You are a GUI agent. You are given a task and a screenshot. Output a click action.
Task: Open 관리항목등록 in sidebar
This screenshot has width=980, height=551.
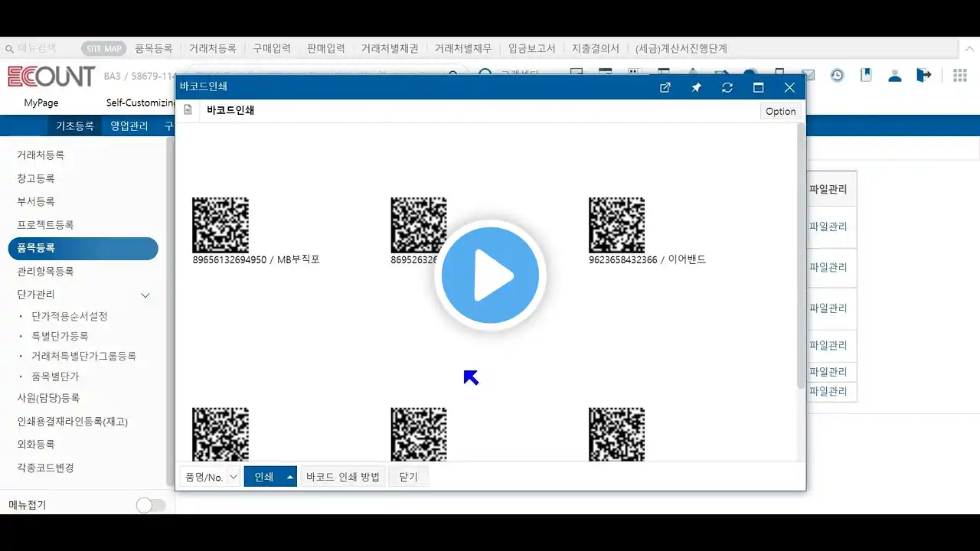point(45,271)
